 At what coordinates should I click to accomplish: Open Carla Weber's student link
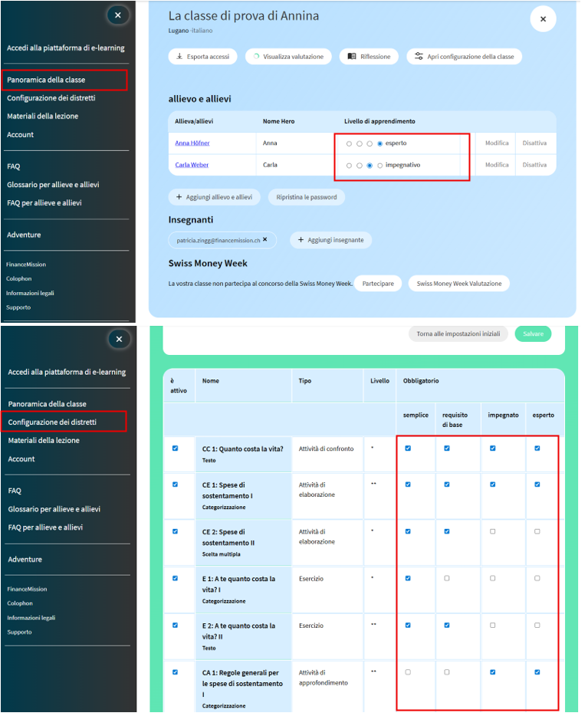pos(191,165)
